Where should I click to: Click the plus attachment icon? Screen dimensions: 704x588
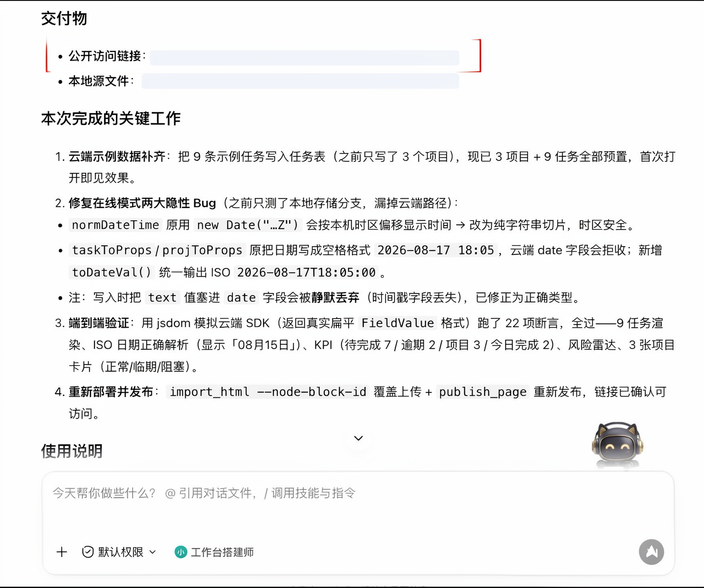[62, 552]
